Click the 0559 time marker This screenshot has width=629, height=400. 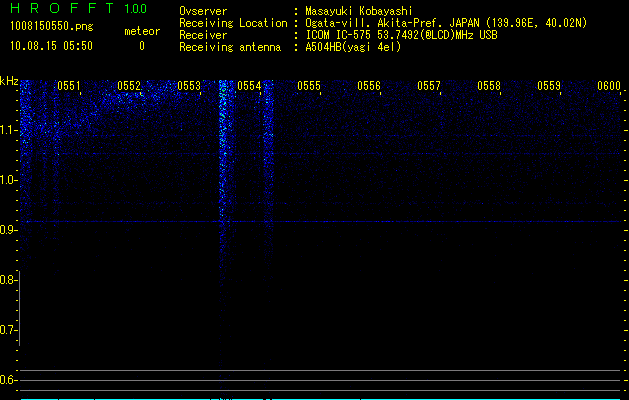tap(548, 86)
